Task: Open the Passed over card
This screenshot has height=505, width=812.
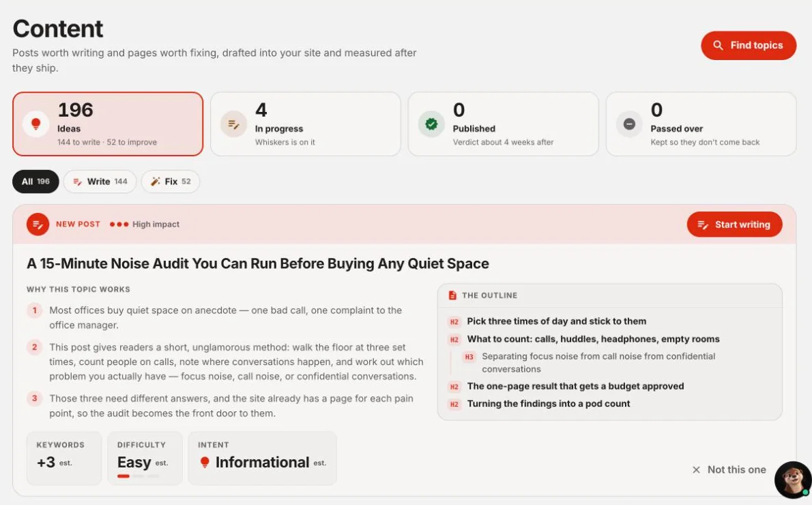Action: pos(701,124)
